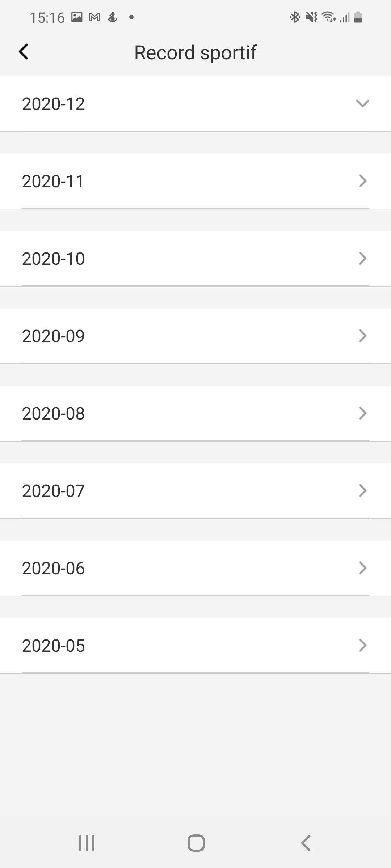The height and width of the screenshot is (868, 391).
Task: Open the 2020-09 chevron arrow
Action: (x=362, y=336)
